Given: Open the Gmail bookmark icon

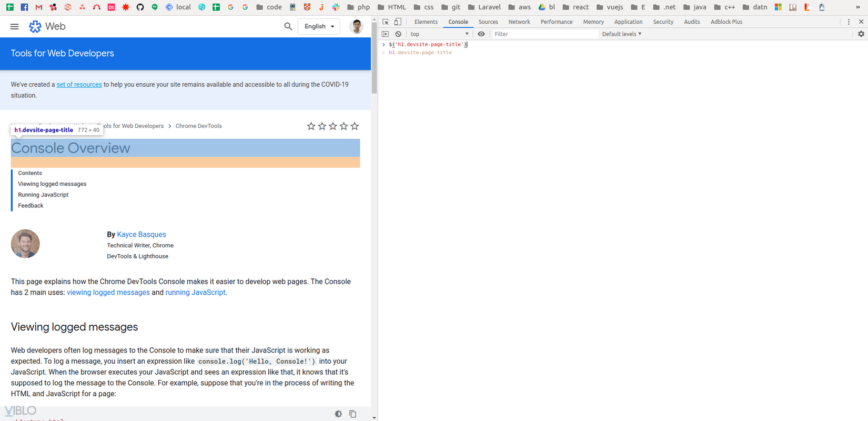Looking at the screenshot, I should pos(38,7).
